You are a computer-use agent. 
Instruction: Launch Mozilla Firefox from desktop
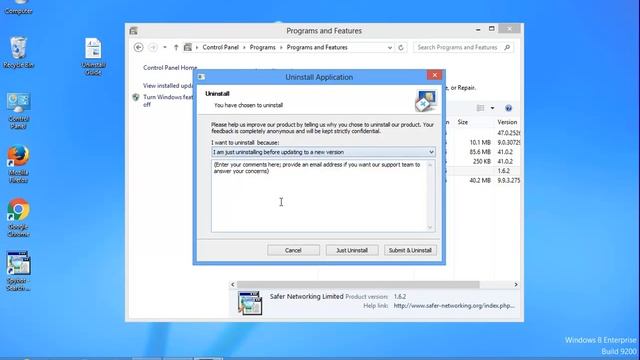pyautogui.click(x=18, y=164)
